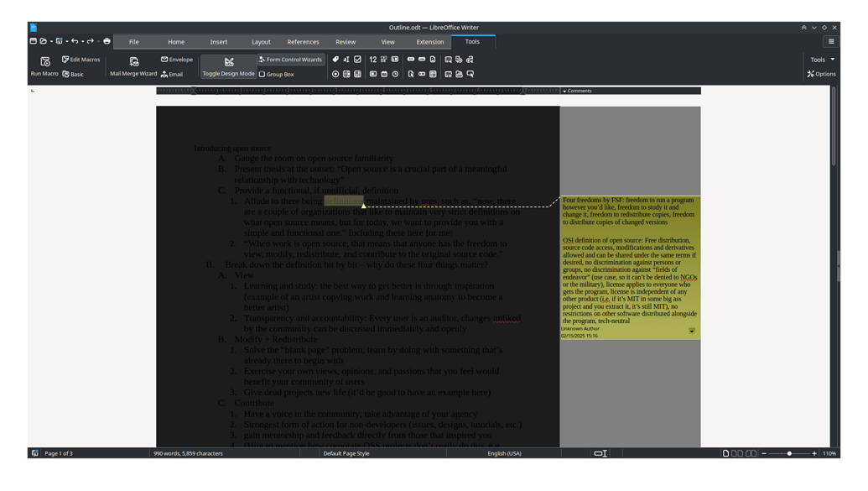
Task: Open Form Properties dialog icon
Action: point(459,60)
